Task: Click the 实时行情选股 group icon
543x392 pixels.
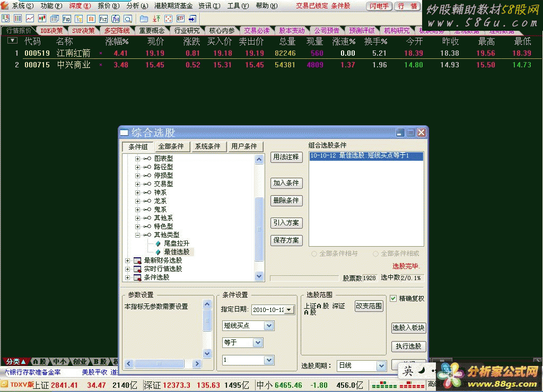Action: [x=137, y=269]
